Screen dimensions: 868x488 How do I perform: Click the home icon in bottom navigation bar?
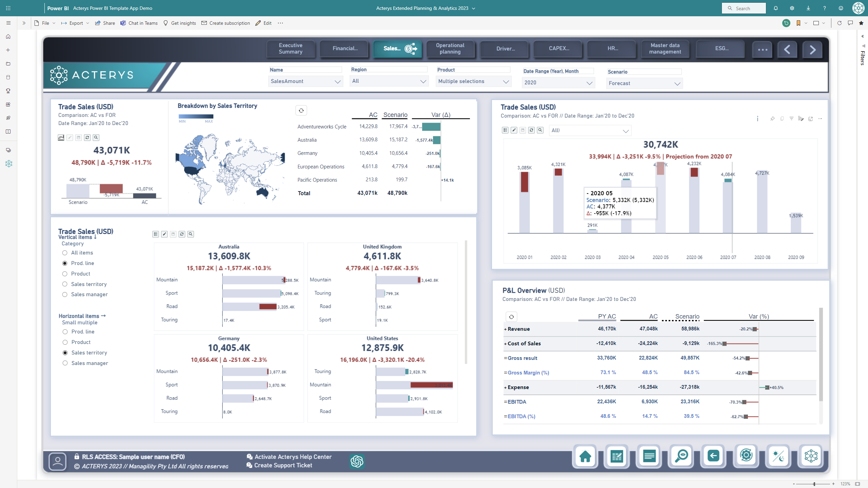(585, 456)
